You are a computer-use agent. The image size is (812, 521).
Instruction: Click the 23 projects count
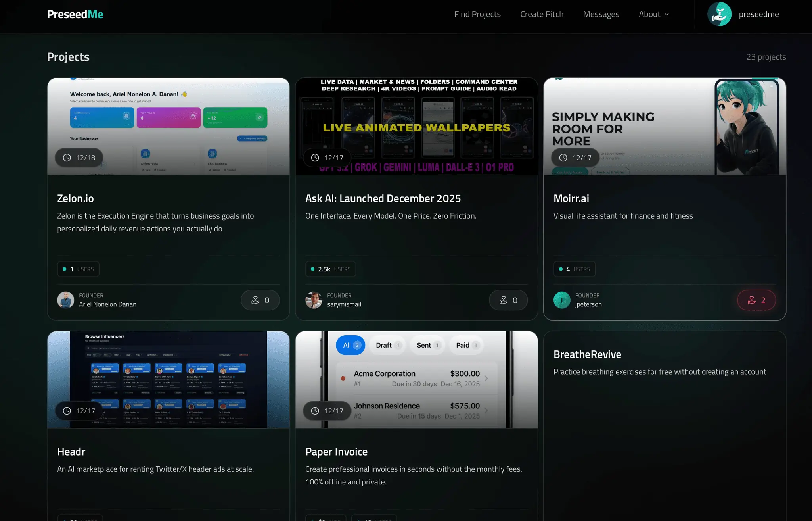pos(766,57)
